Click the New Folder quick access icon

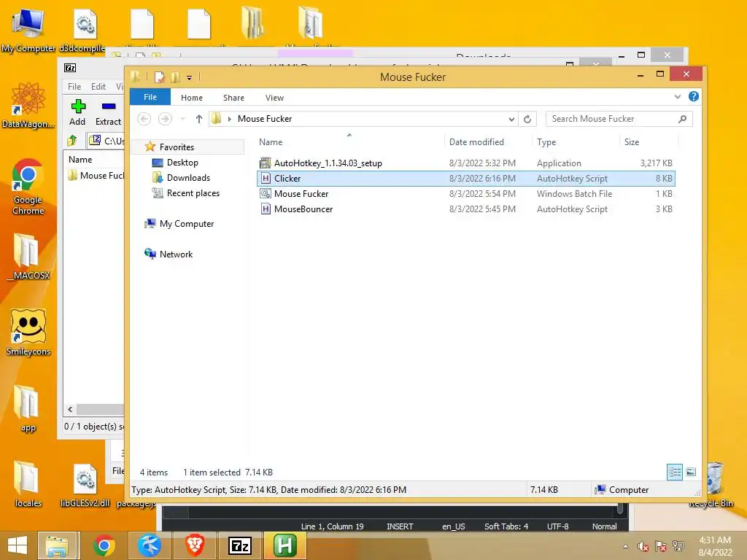[175, 77]
